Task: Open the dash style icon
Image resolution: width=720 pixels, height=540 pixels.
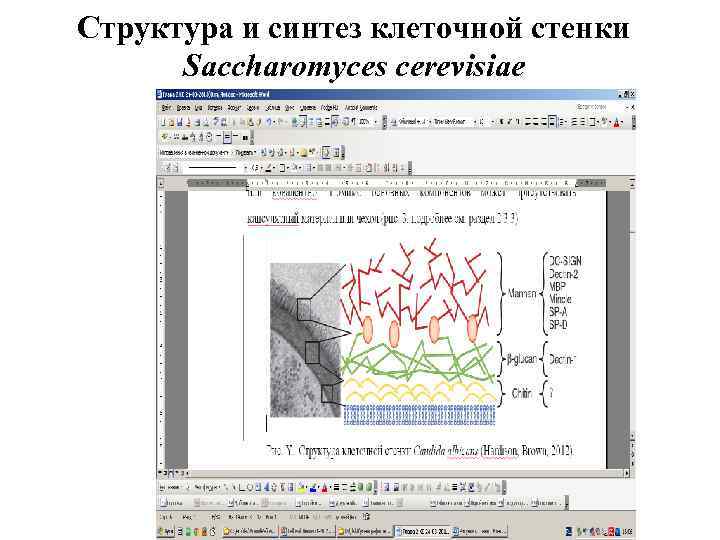Action: click(x=345, y=488)
